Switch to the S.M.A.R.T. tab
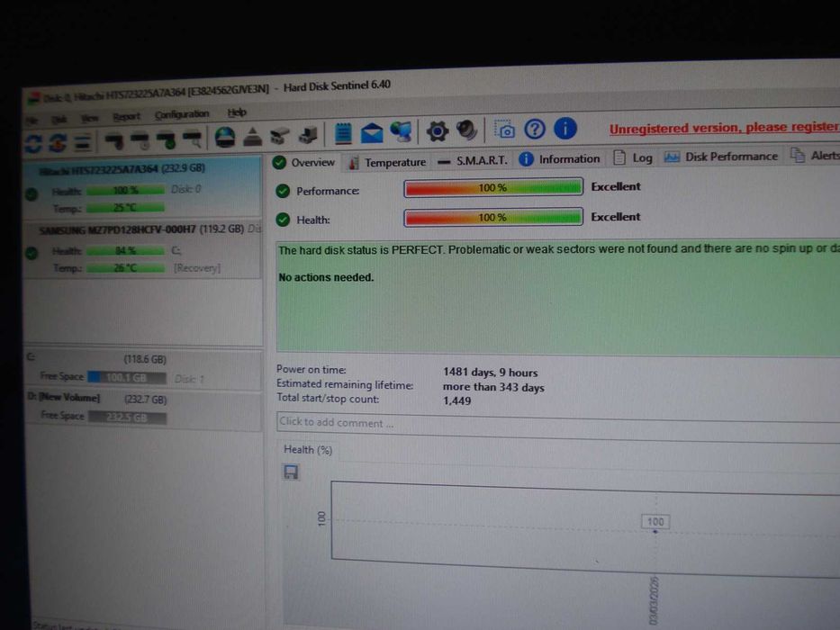The image size is (840, 630). coord(472,161)
